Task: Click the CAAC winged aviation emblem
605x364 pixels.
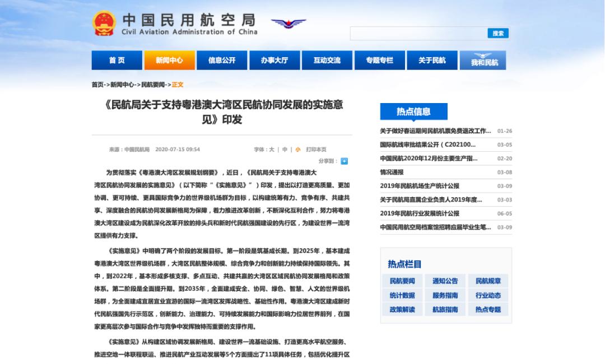Action: click(x=288, y=23)
